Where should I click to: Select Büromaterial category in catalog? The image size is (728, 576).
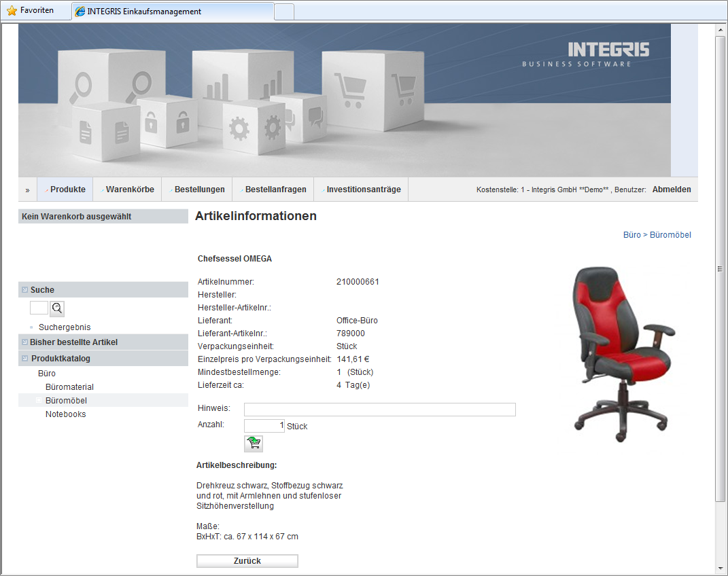click(x=69, y=386)
